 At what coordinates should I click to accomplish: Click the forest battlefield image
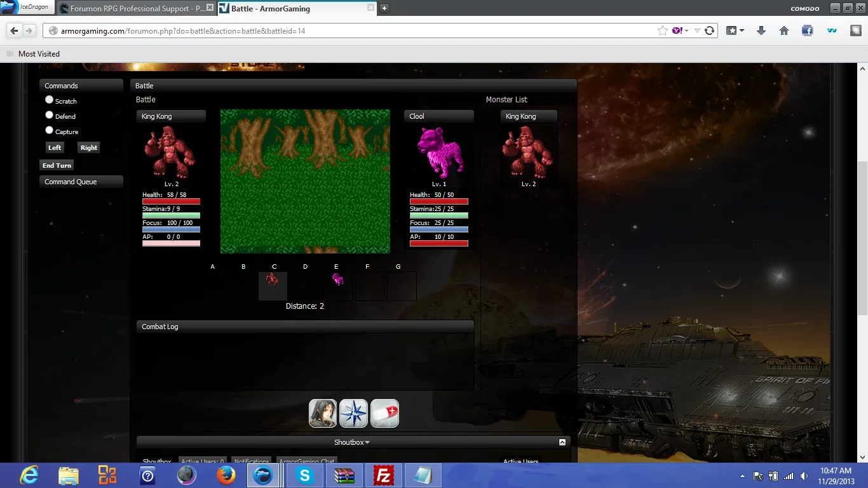click(x=305, y=181)
